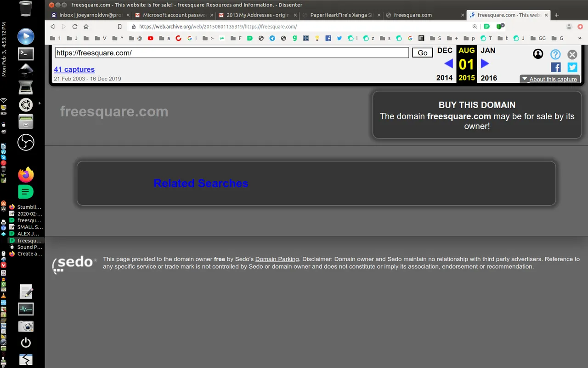588x368 pixels.
Task: Open the Telegram bookmark
Action: tap(272, 38)
